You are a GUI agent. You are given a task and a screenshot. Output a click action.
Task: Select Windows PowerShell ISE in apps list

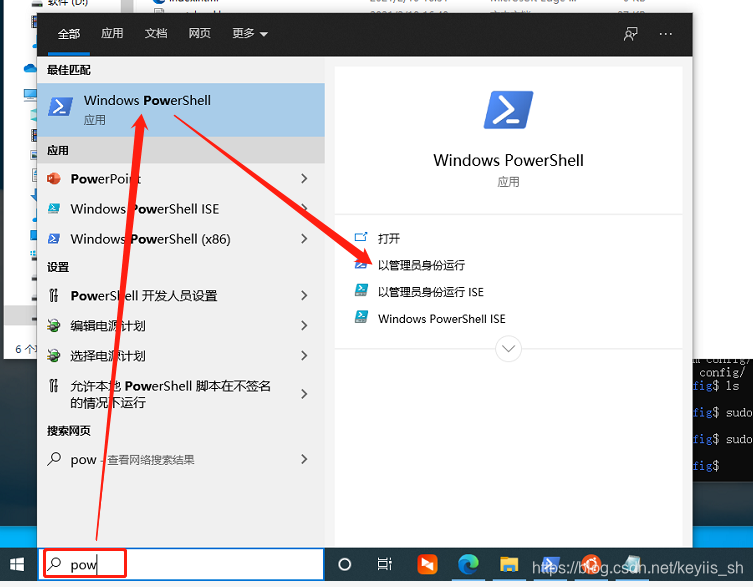click(181, 209)
